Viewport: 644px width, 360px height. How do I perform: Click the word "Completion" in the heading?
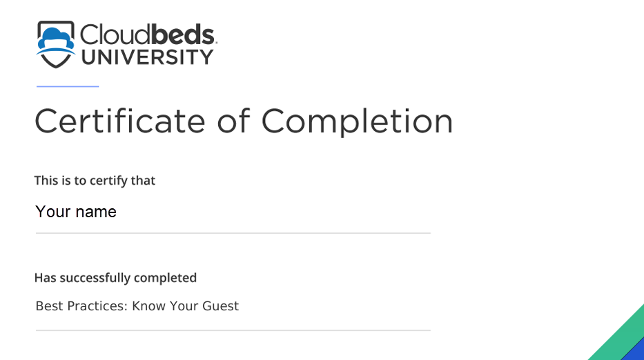tap(357, 122)
